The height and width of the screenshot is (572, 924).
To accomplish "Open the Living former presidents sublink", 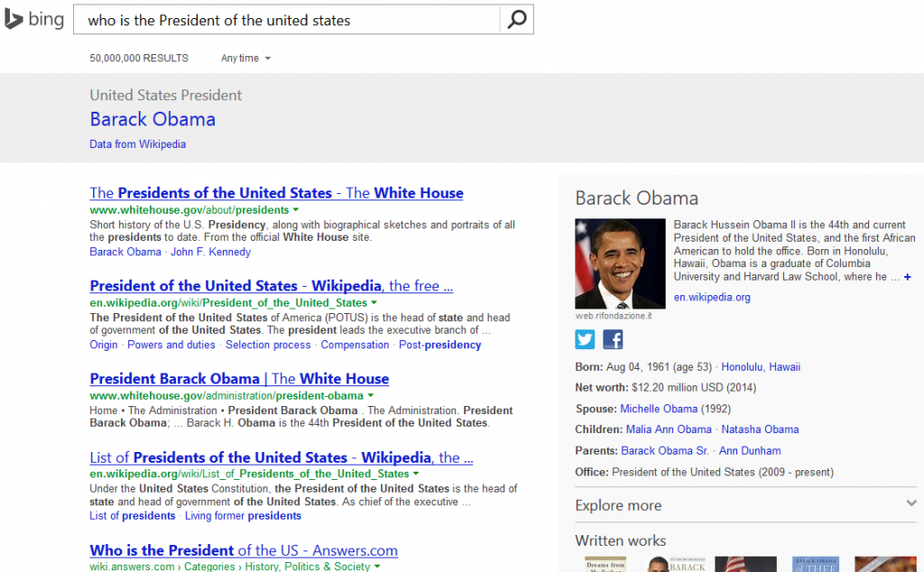I will pyautogui.click(x=243, y=516).
